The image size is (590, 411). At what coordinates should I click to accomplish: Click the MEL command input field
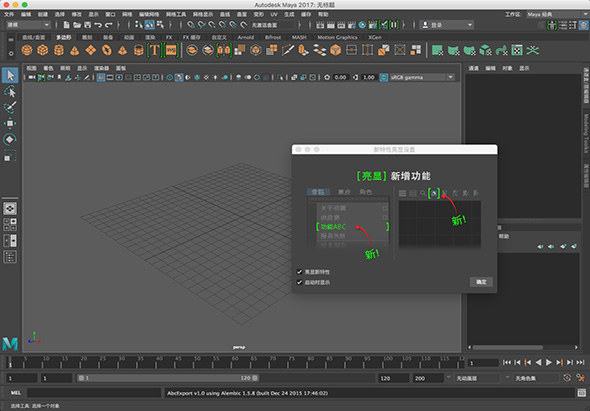coord(94,393)
